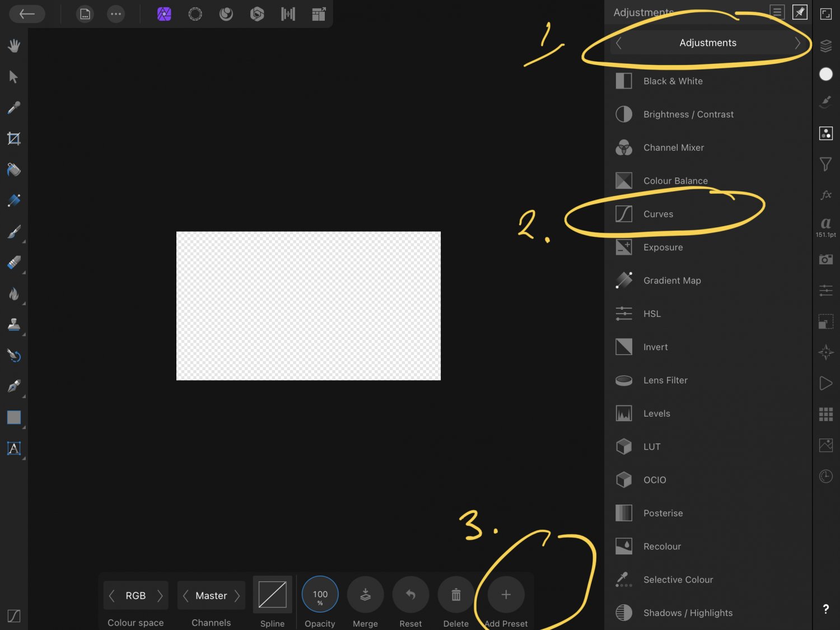Screen dimensions: 840x630
Task: Select the Clone stamp tool
Action: (x=14, y=324)
